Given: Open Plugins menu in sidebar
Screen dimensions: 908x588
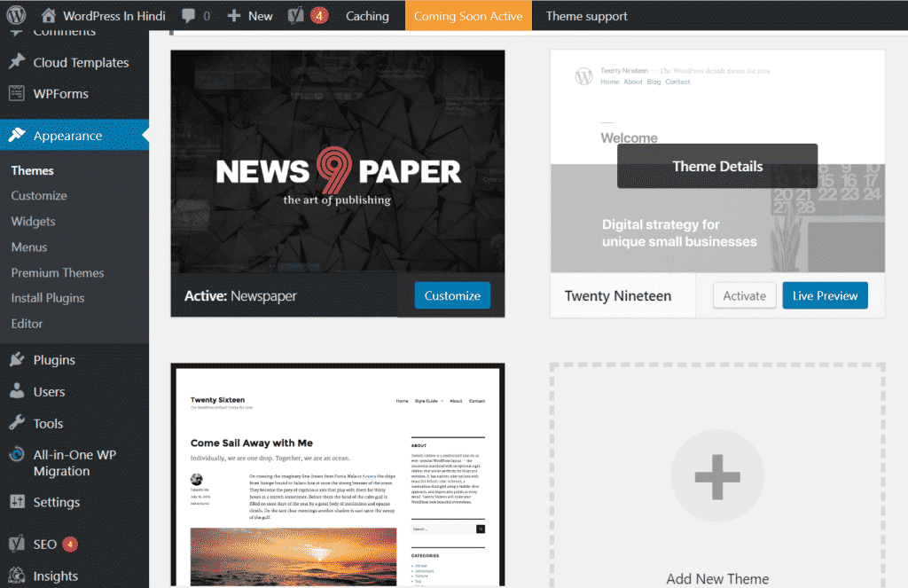Looking at the screenshot, I should coord(54,360).
